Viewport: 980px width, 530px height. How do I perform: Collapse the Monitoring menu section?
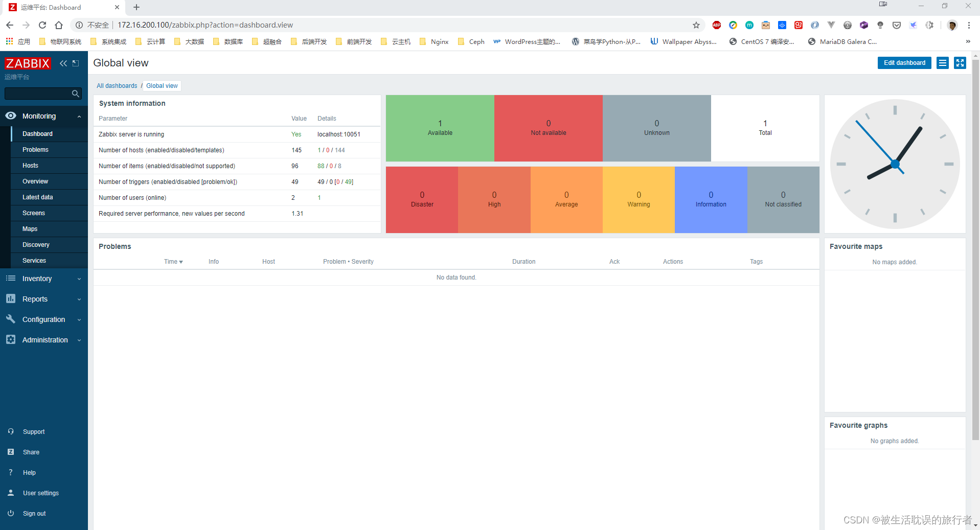(79, 117)
